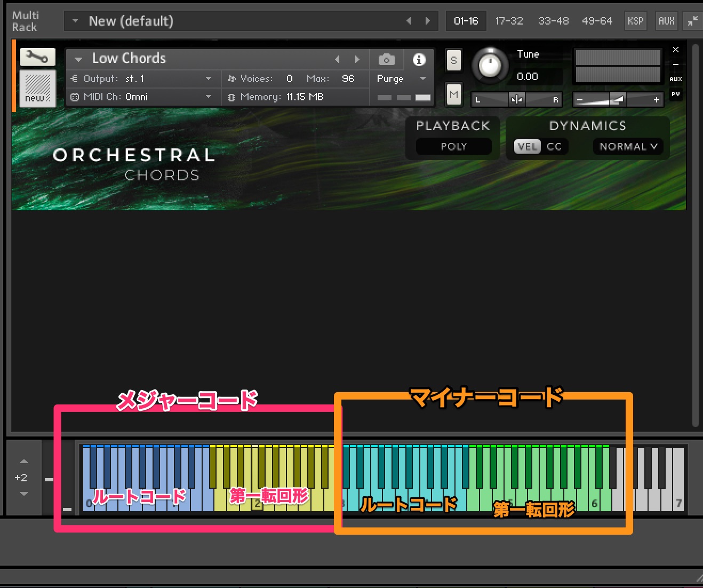Click the camera snapshot icon

pos(386,59)
